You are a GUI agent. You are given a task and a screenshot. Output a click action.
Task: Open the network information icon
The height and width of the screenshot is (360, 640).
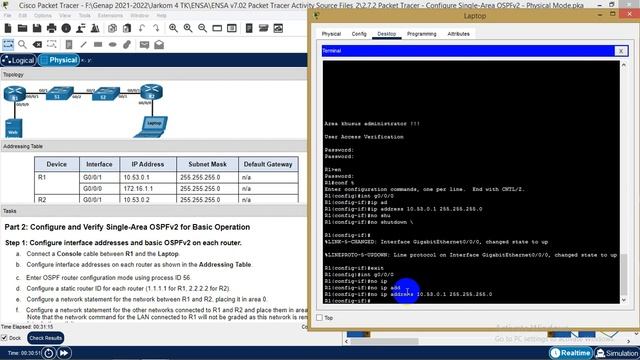(66, 28)
